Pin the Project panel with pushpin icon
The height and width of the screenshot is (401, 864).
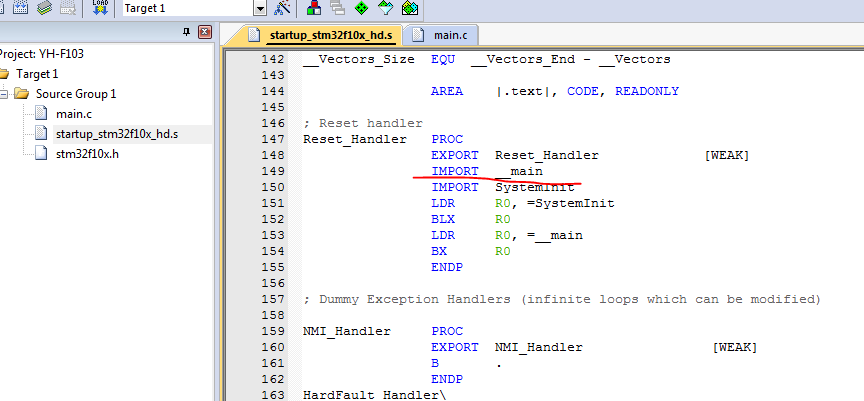(x=186, y=32)
